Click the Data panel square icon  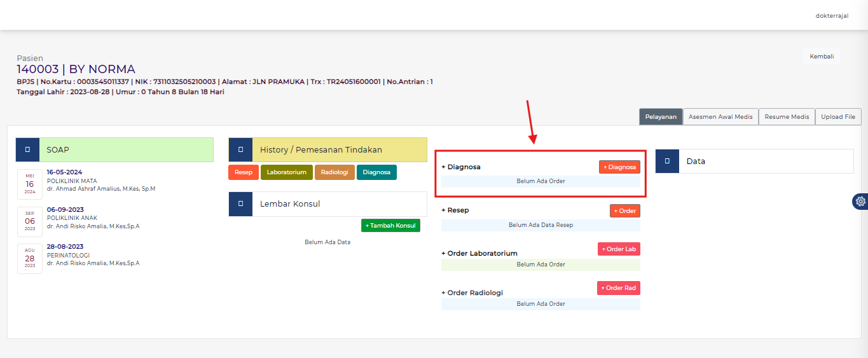coord(667,162)
